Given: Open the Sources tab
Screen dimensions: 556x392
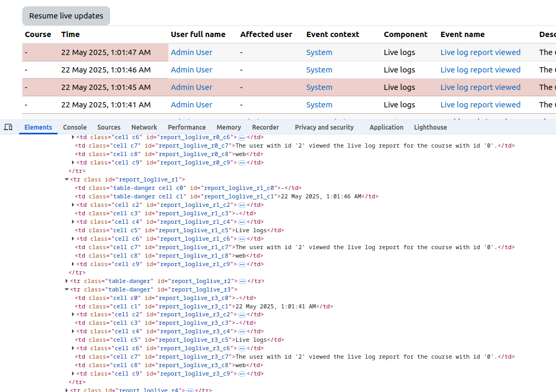Looking at the screenshot, I should [x=109, y=127].
